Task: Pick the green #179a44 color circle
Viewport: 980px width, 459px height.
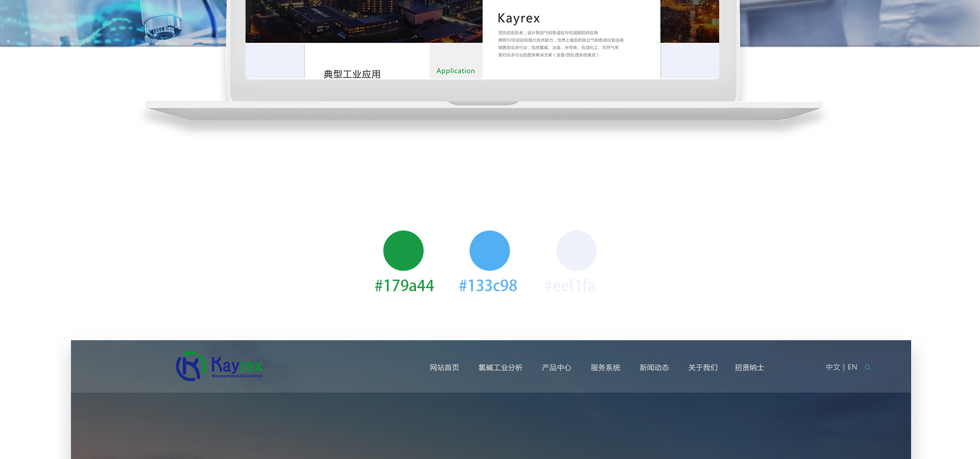Action: [403, 250]
